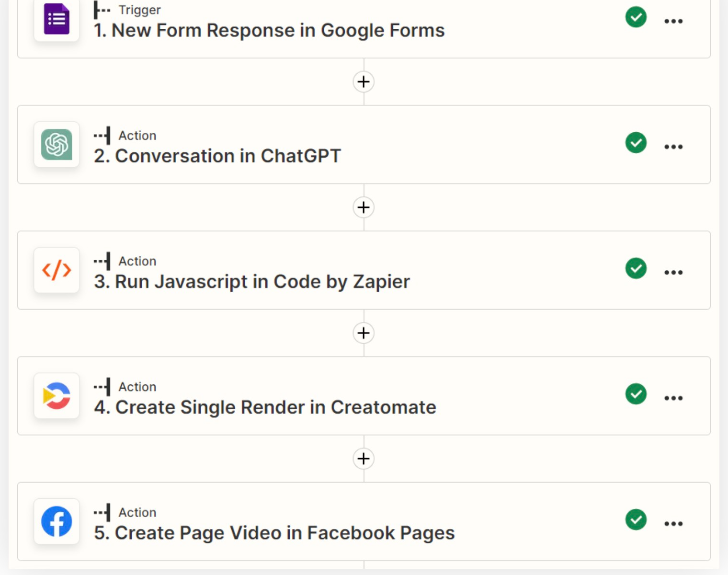
Task: Open three-dot menu for Creatomate step
Action: [x=673, y=398]
